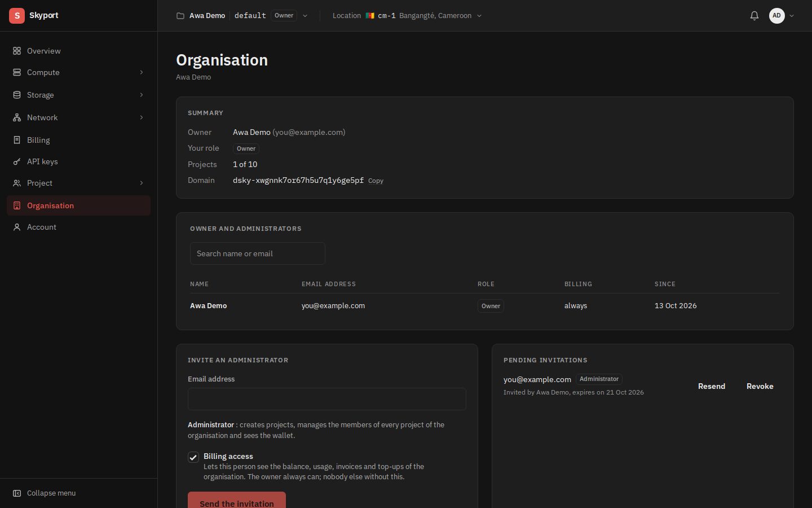Click the Billing receipt icon
This screenshot has height=508, width=812.
point(17,140)
